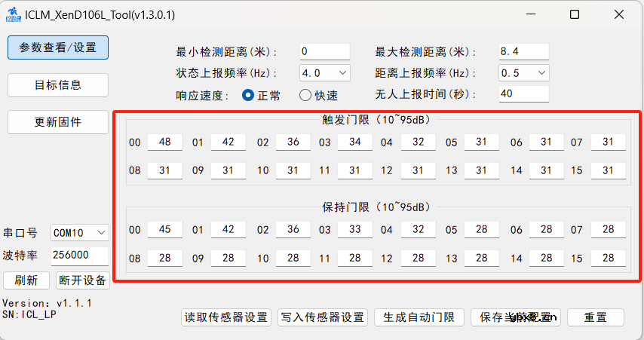This screenshot has height=340, width=644.
Task: Click 触发门限 gate 15 field
Action: (609, 171)
